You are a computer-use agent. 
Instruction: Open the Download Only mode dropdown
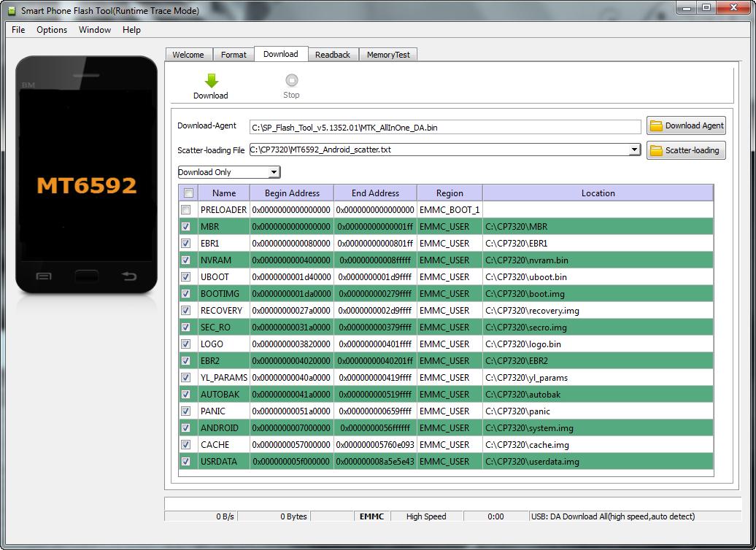pyautogui.click(x=229, y=172)
